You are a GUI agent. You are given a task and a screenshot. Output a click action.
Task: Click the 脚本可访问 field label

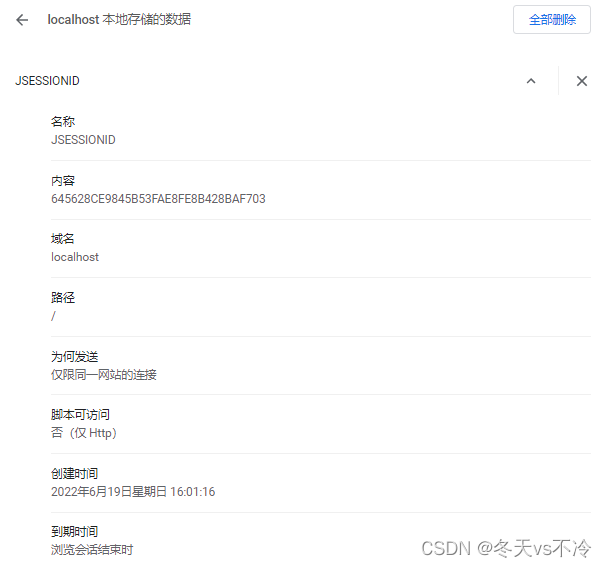pos(80,415)
